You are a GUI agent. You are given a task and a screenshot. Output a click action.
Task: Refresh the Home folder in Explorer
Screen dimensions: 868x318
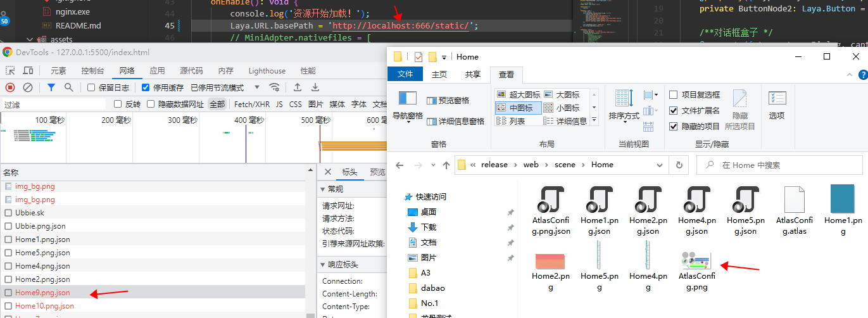[x=679, y=165]
